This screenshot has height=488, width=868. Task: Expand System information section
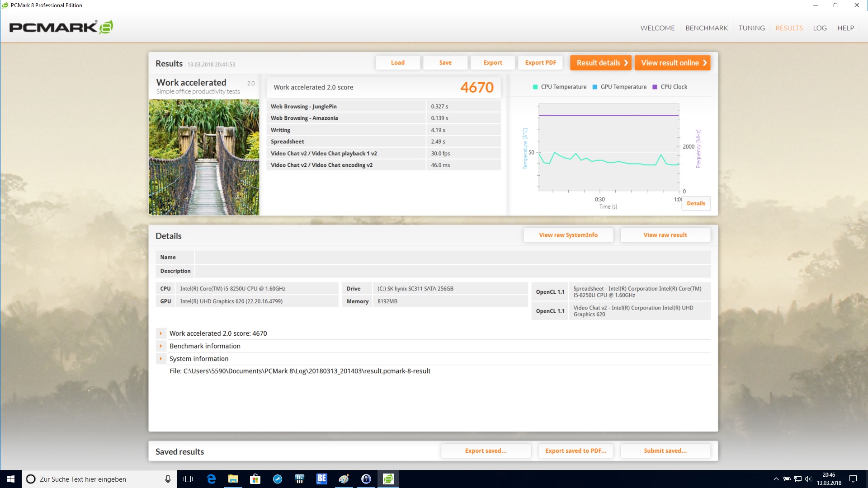click(160, 359)
